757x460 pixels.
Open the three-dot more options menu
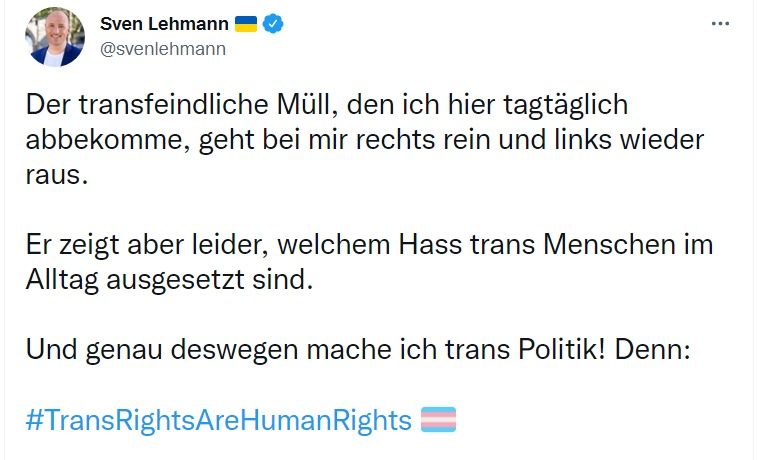click(720, 24)
